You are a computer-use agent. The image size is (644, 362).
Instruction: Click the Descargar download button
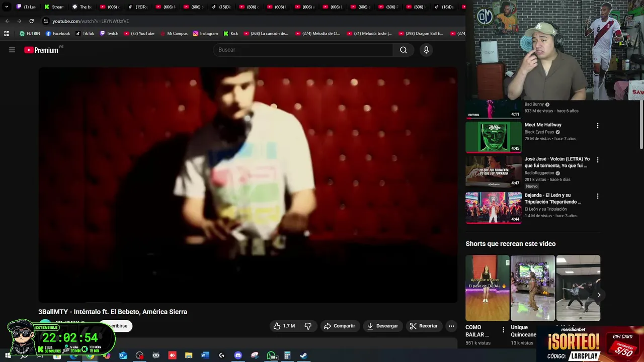point(382,326)
